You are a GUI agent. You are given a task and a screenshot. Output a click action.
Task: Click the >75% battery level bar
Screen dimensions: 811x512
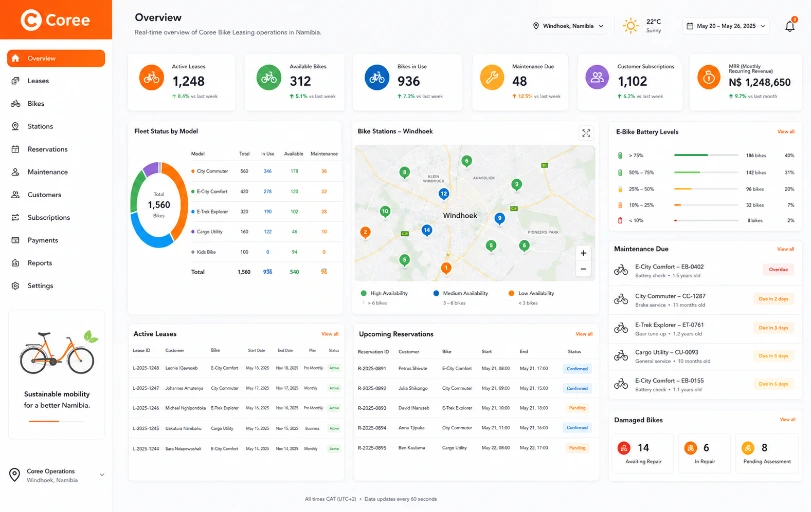tap(706, 155)
